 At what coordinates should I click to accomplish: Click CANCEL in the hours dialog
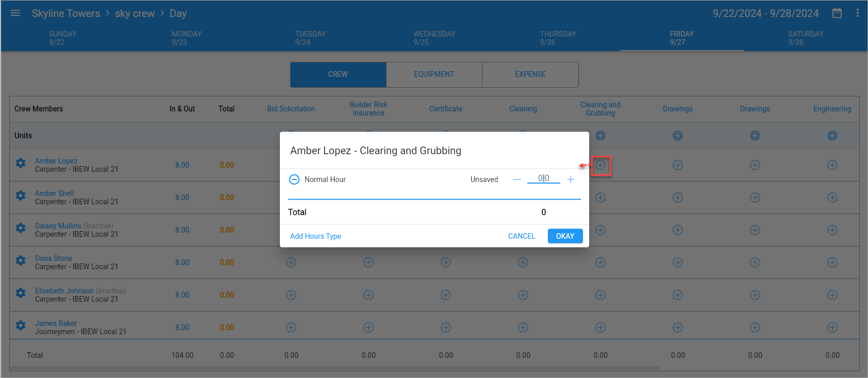click(x=522, y=236)
